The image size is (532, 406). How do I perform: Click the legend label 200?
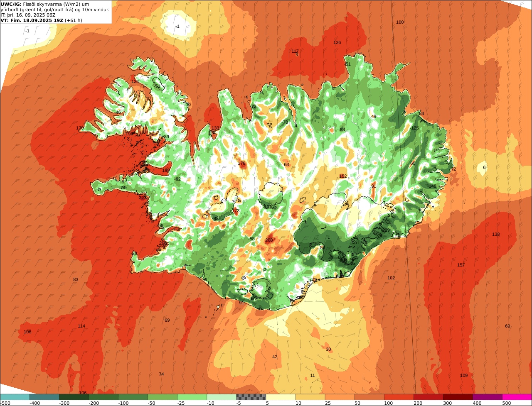click(418, 403)
